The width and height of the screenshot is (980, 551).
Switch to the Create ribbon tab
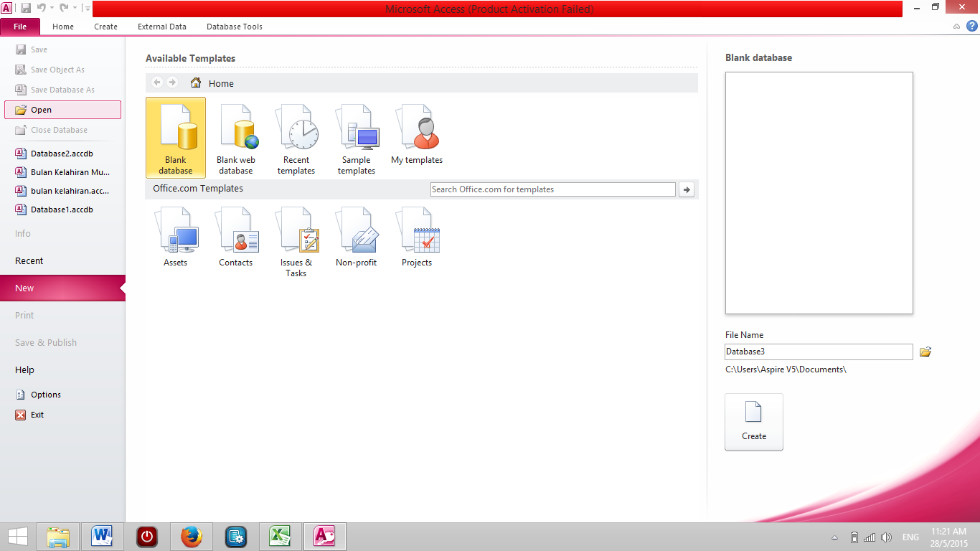[x=105, y=27]
